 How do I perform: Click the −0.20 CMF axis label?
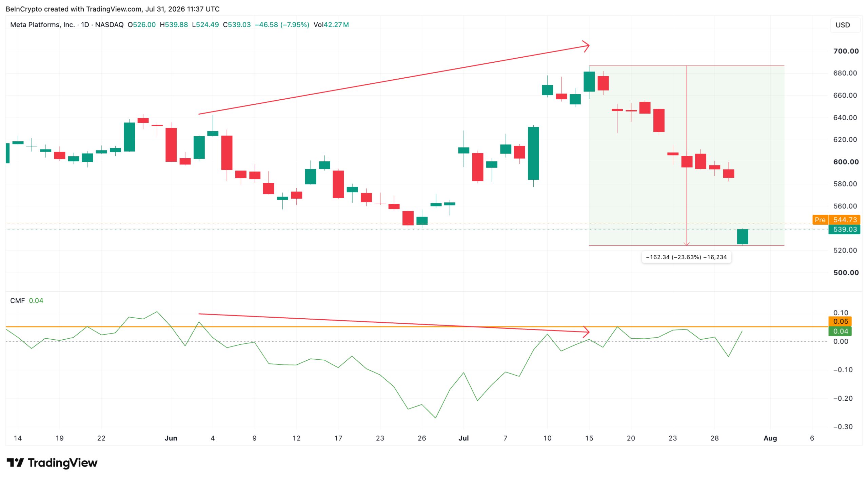coord(843,398)
